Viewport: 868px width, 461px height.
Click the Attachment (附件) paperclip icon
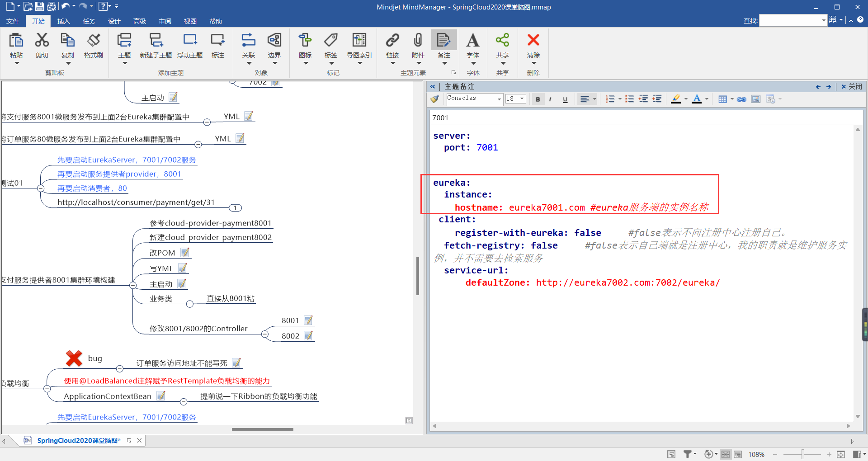pyautogui.click(x=418, y=41)
